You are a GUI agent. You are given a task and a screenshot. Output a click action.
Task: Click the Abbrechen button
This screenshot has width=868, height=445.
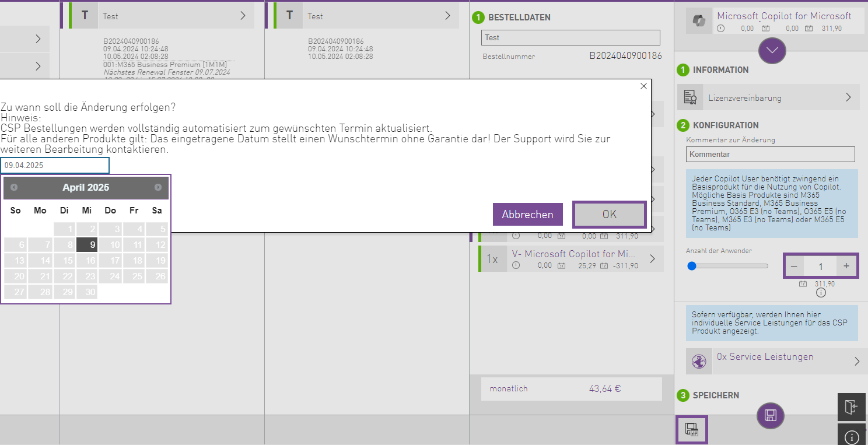527,214
